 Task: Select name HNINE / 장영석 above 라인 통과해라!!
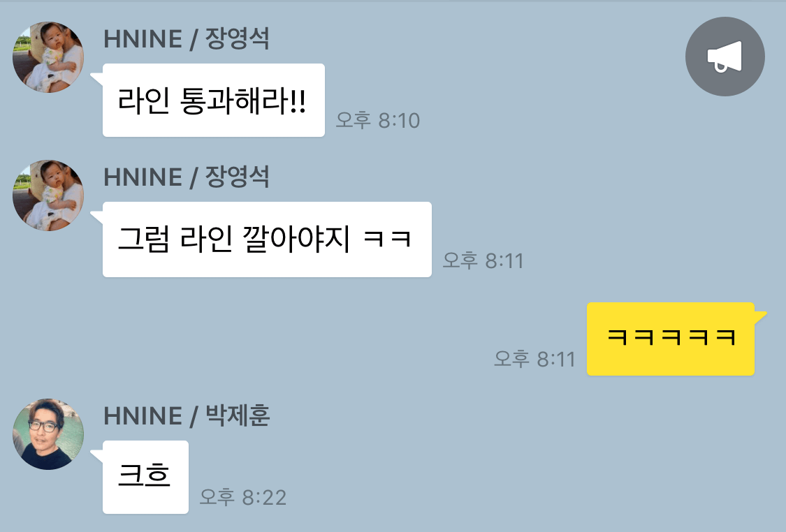click(x=187, y=38)
